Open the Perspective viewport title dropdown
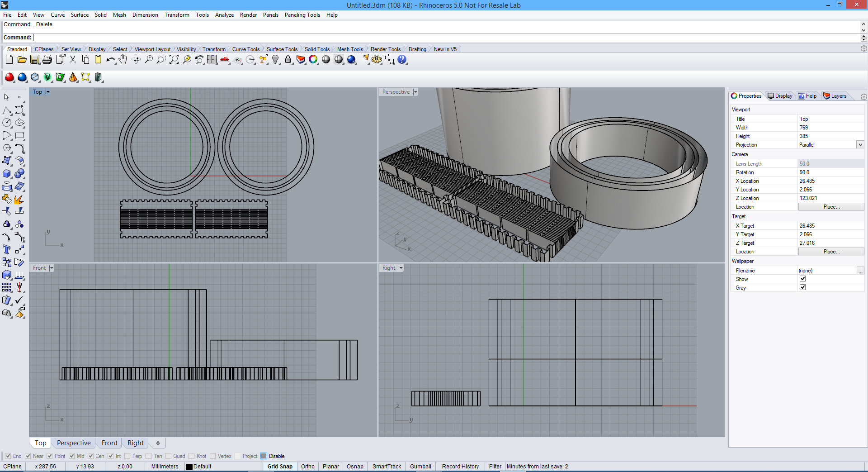Viewport: 868px width, 472px height. [415, 92]
